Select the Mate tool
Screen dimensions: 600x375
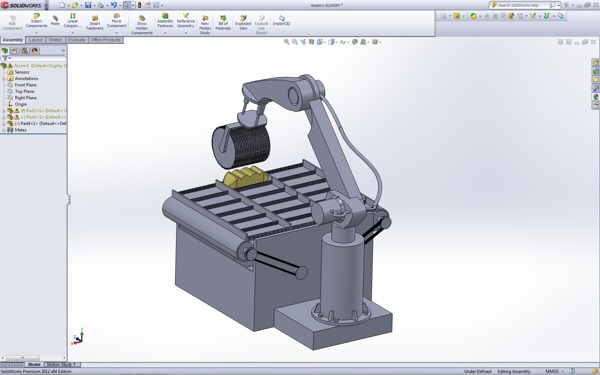pos(55,20)
